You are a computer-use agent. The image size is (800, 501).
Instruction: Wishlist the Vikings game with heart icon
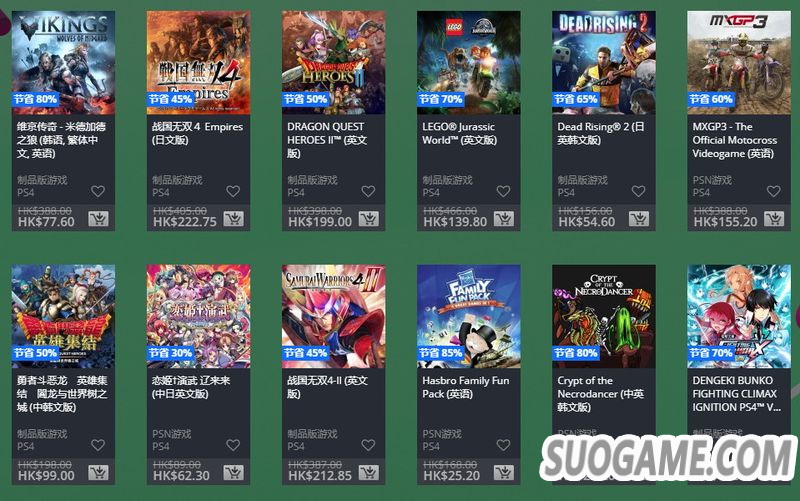(x=98, y=191)
